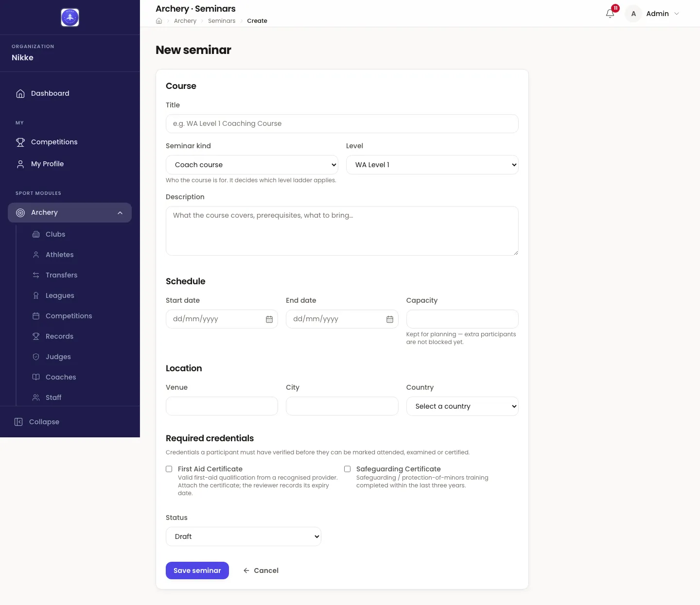Screen dimensions: 700x605
Task: Open the notifications bell
Action: click(610, 14)
